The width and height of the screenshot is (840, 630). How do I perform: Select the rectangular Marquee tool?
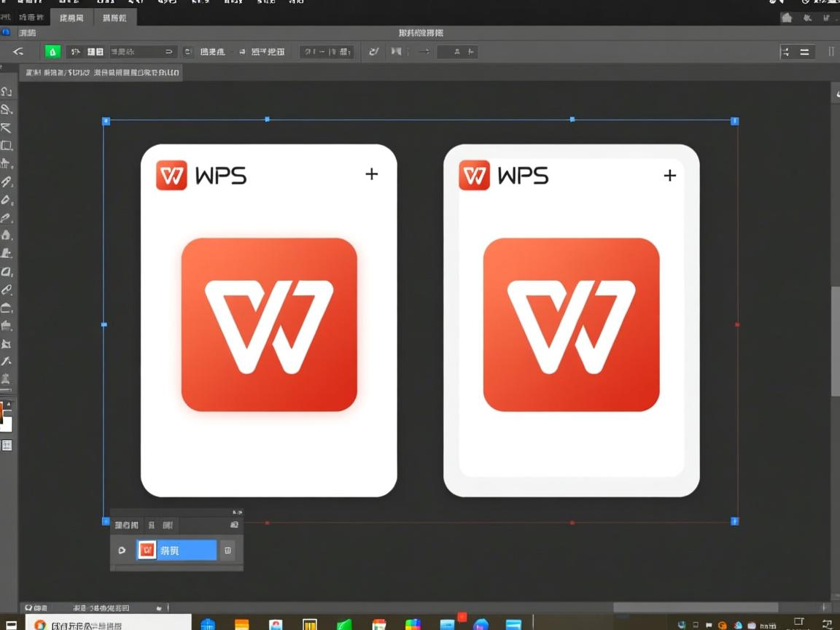click(7, 146)
